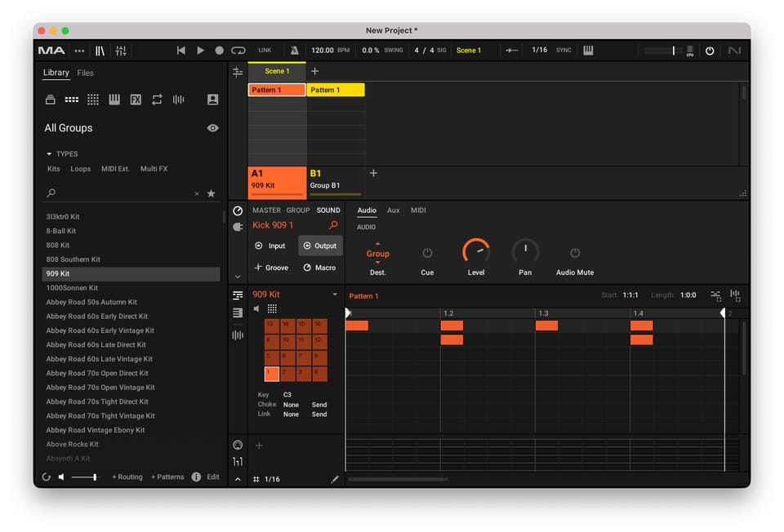Enable the Cue power toggle

427,253
